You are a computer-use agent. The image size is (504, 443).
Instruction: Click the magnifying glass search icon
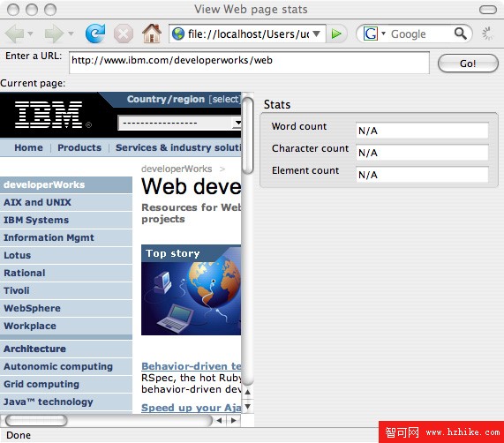(x=460, y=33)
